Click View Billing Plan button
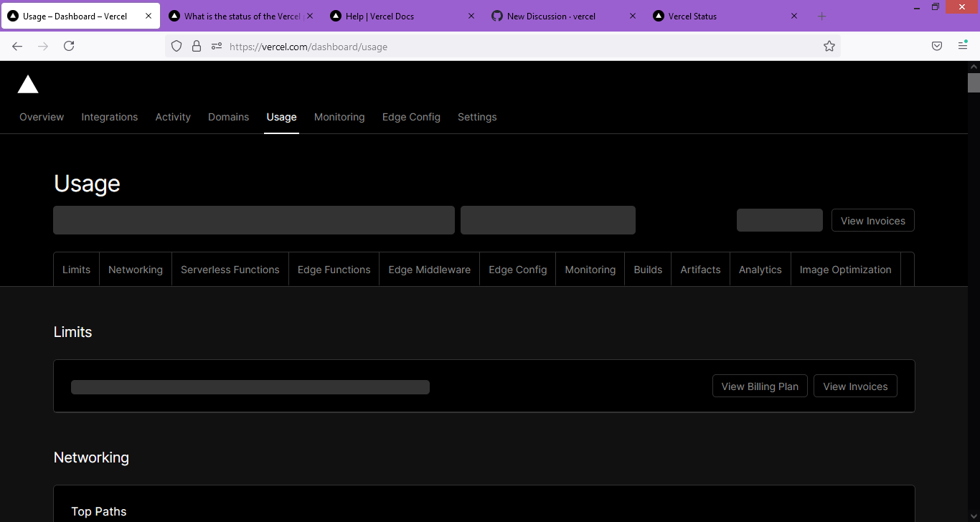 pyautogui.click(x=760, y=386)
